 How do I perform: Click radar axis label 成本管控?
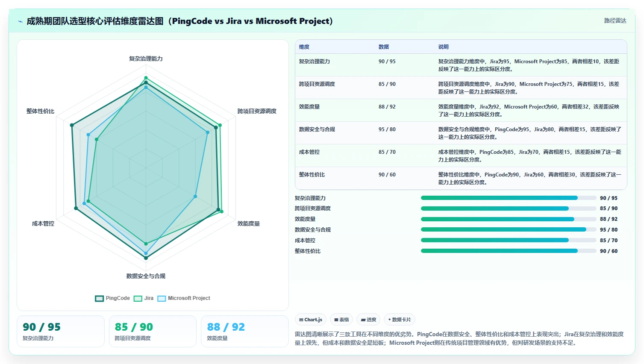pyautogui.click(x=43, y=223)
